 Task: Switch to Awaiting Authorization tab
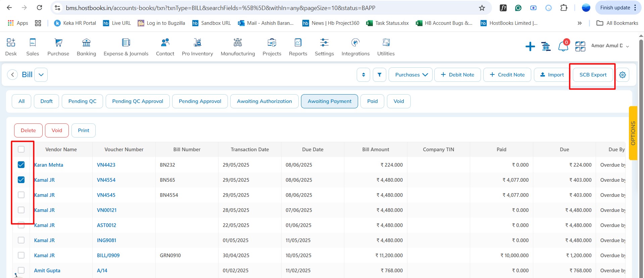coord(264,101)
